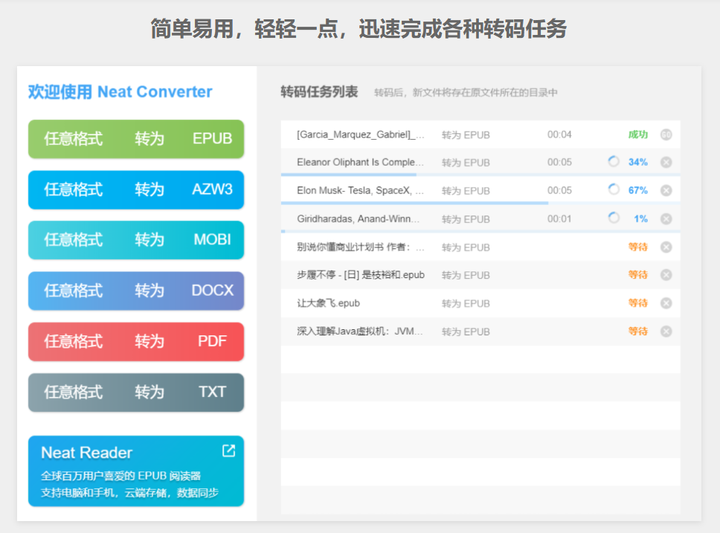Viewport: 720px width, 533px height.
Task: Remove the 步履不停 epub task from the list
Action: click(666, 275)
